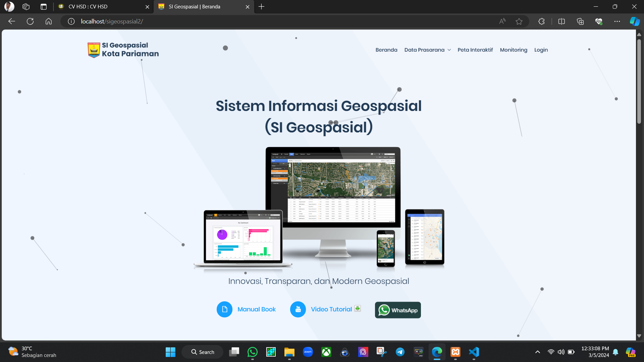The width and height of the screenshot is (644, 362).
Task: Click the Beranda navigation link
Action: click(x=386, y=50)
